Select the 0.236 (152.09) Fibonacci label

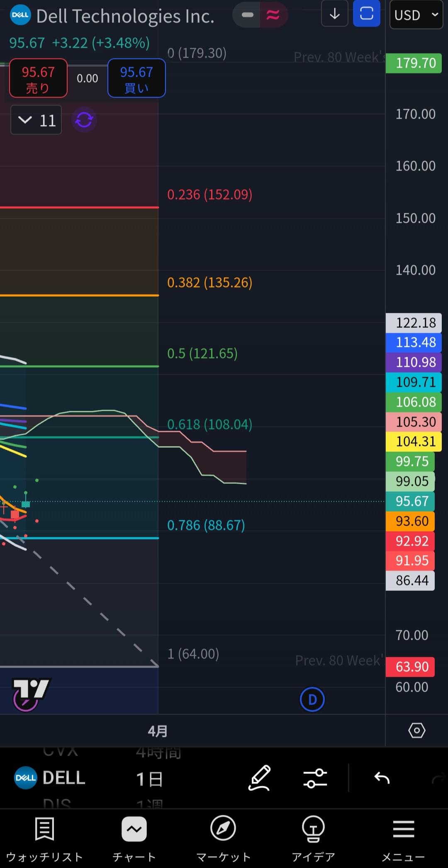209,194
